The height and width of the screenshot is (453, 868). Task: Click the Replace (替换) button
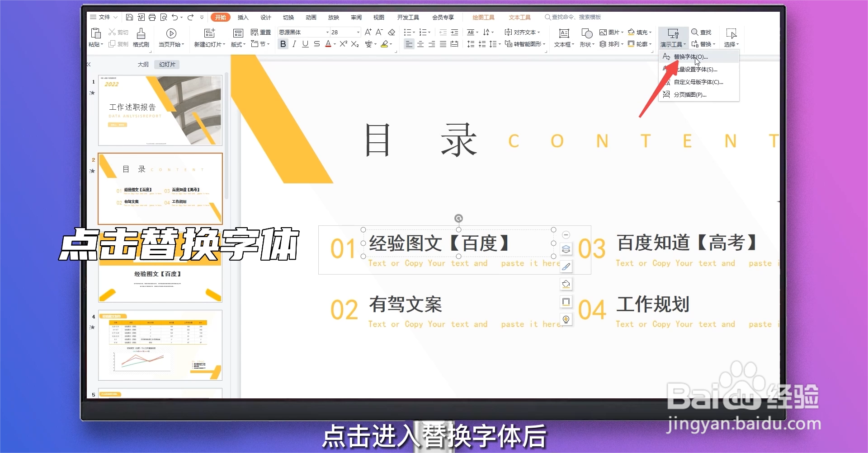pos(703,44)
